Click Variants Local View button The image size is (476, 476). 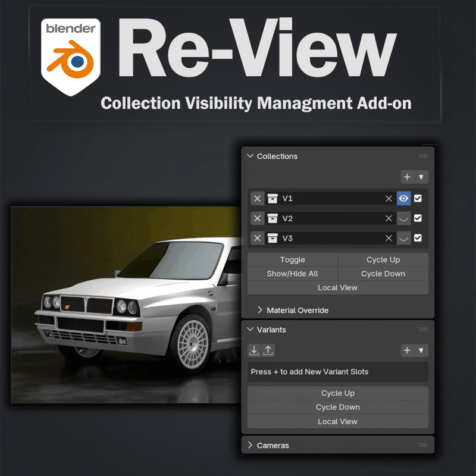tap(338, 422)
